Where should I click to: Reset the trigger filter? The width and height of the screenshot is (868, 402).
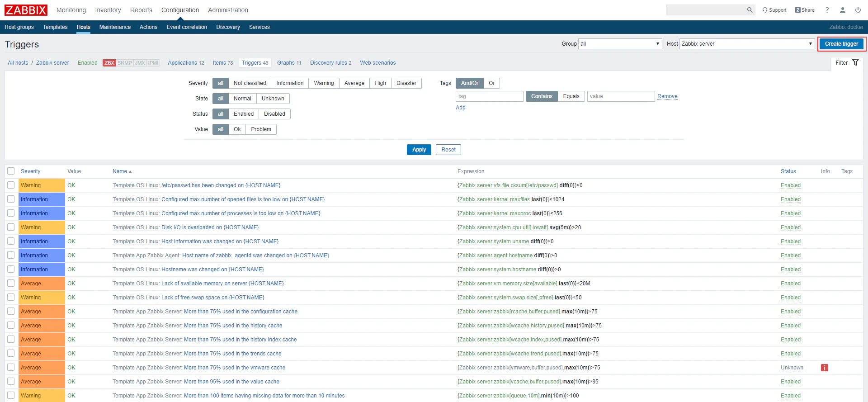[448, 150]
